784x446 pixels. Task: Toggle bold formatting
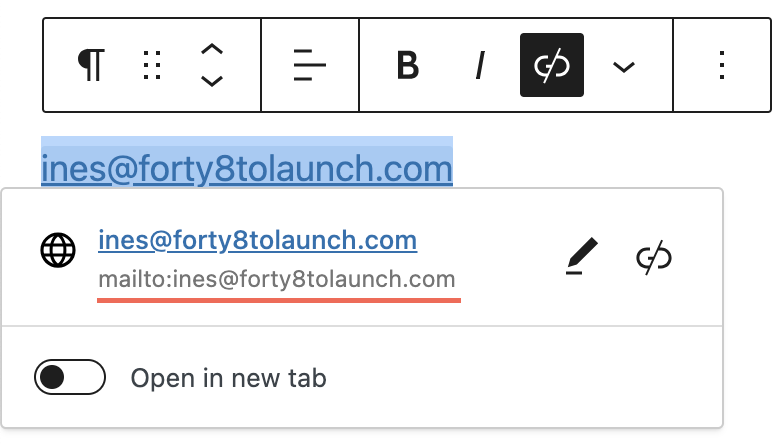[x=407, y=66]
